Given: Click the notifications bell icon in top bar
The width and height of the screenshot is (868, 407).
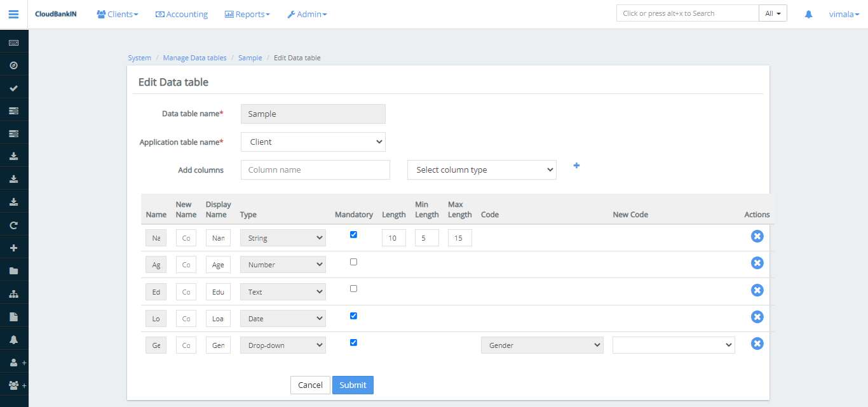Looking at the screenshot, I should (x=808, y=14).
